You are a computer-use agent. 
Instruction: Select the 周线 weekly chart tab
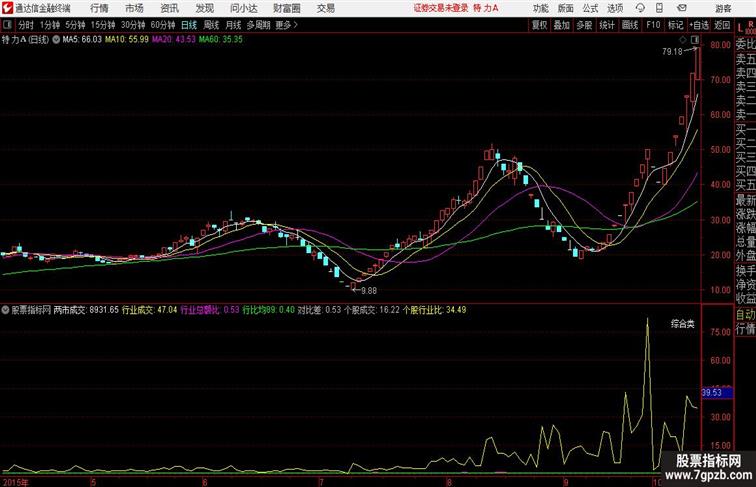(x=211, y=25)
